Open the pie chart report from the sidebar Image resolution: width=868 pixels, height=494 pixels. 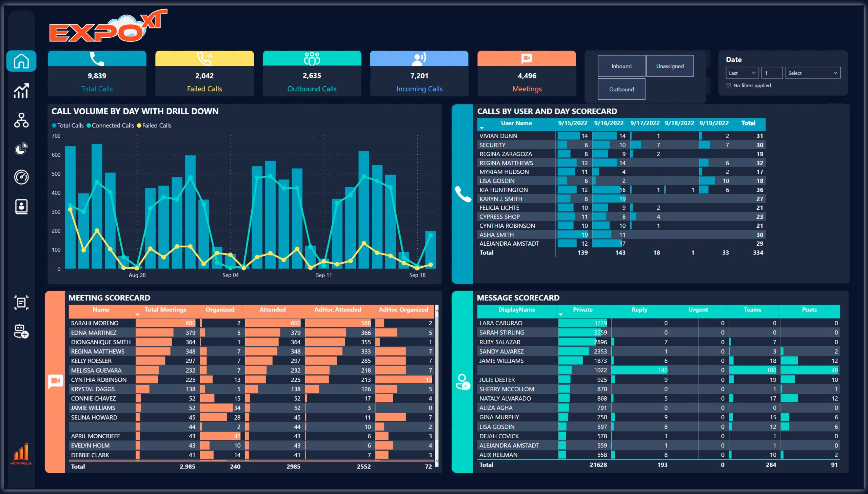[x=21, y=149]
